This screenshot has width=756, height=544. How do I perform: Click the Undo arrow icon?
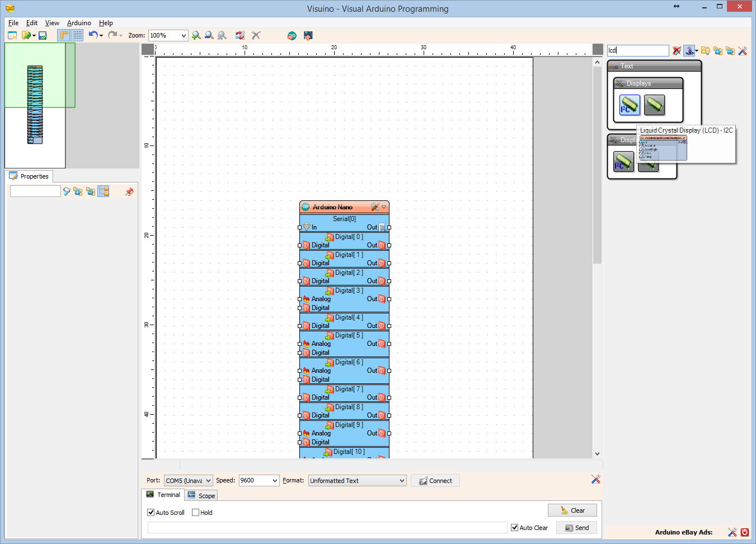click(93, 35)
